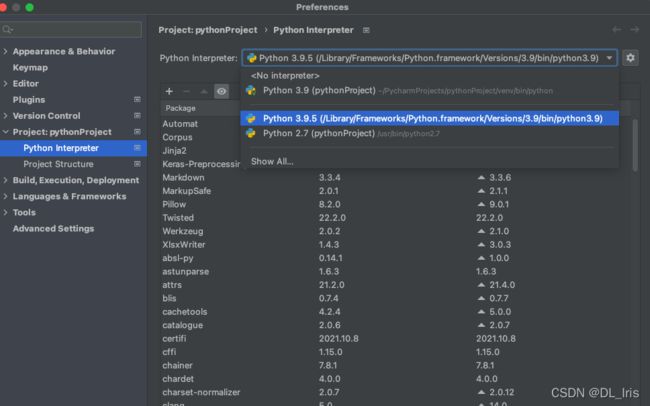This screenshot has width=650, height=406.
Task: Click the project-level icon beside Python Interpreter breadcrumb
Action: point(366,30)
